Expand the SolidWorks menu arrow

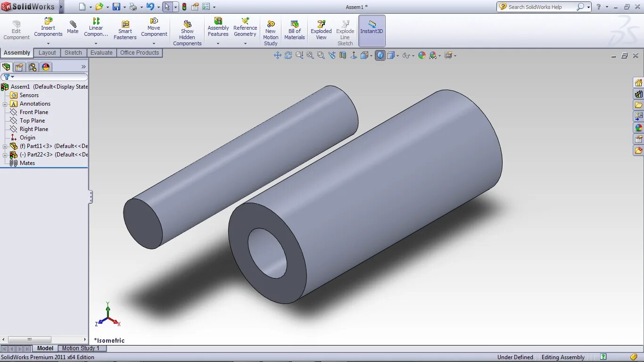pyautogui.click(x=61, y=7)
